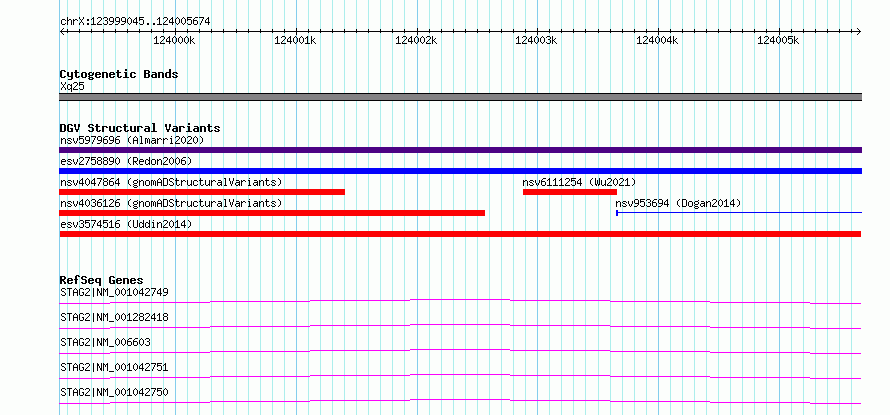Open the DGV Structural Variants track title
890x415 pixels.
(x=140, y=128)
